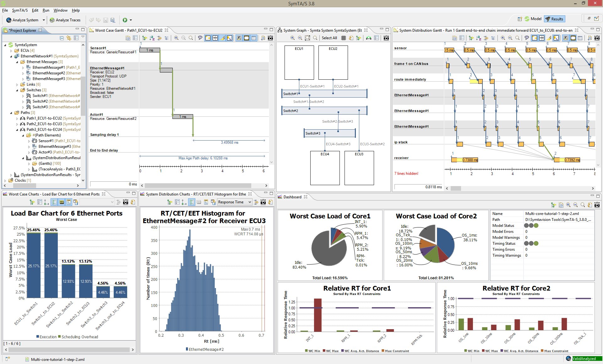Collapse the Switches tree node
The image size is (603, 364).
(x=17, y=90)
